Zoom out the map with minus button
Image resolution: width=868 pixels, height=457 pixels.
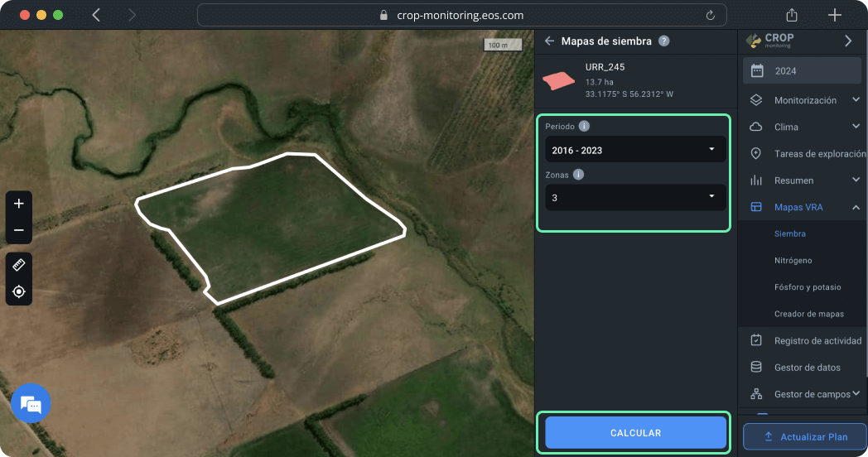[19, 230]
